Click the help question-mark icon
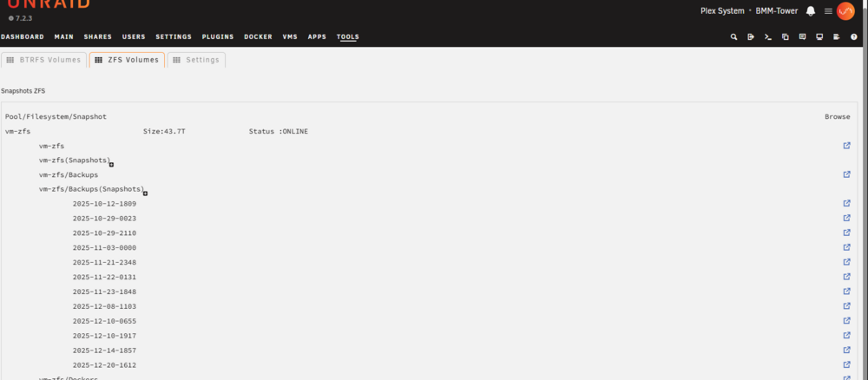868x380 pixels. 853,37
